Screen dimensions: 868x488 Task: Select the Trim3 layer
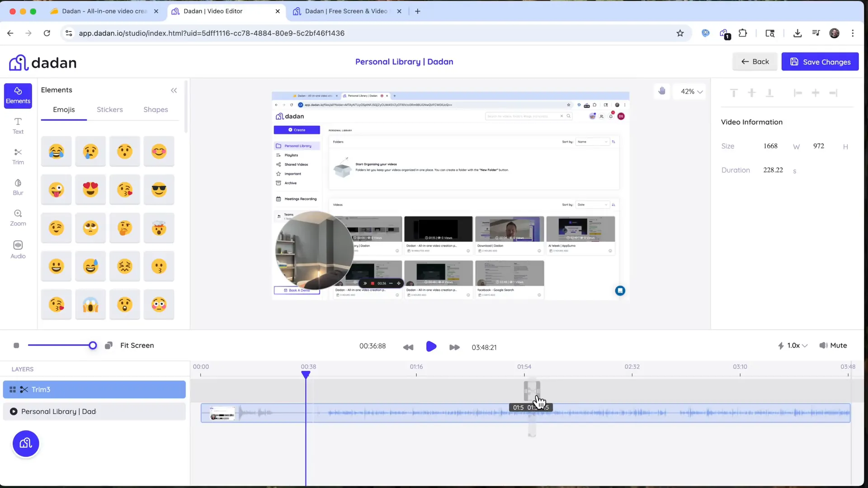tap(94, 389)
